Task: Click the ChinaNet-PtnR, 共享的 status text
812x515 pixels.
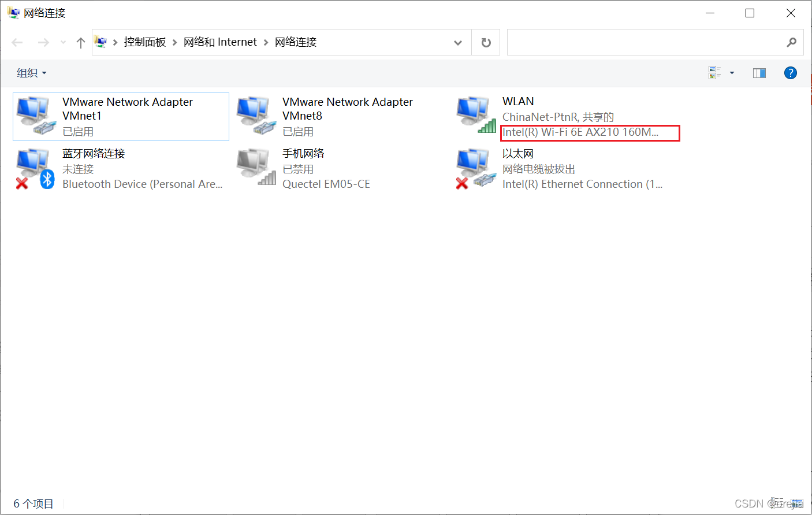Action: [558, 117]
